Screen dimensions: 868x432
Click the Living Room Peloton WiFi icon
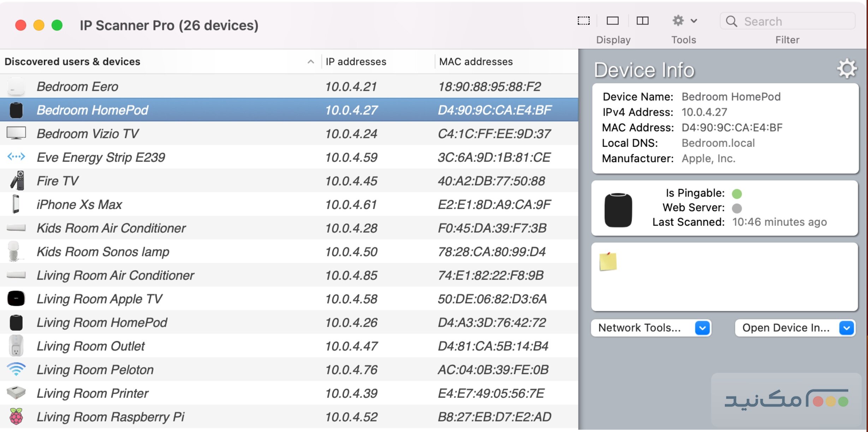point(16,369)
